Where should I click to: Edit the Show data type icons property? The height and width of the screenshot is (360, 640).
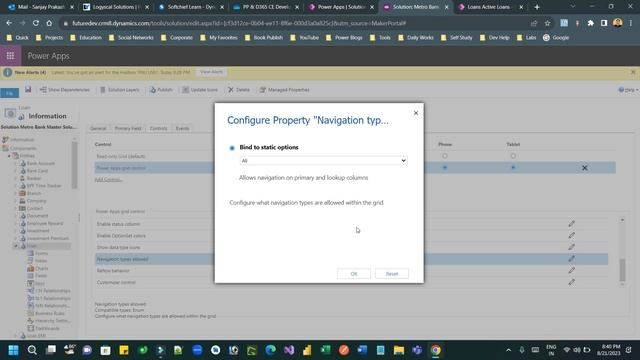point(571,247)
